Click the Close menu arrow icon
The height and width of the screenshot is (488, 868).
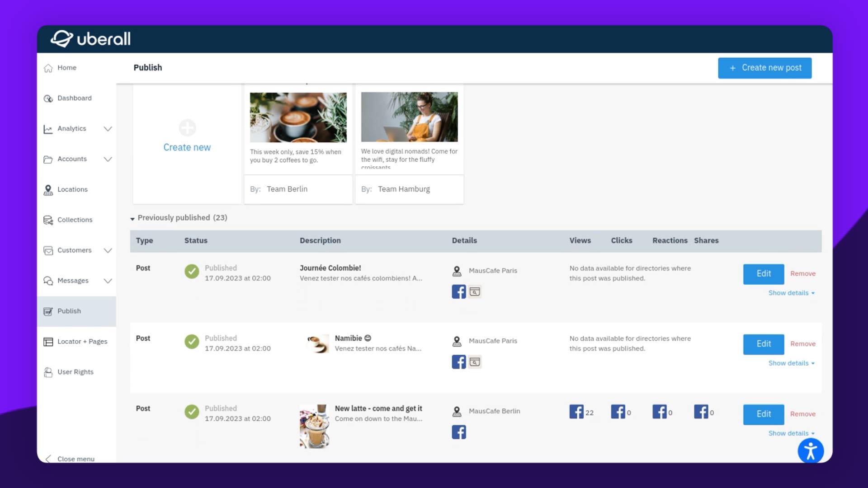coord(48,458)
